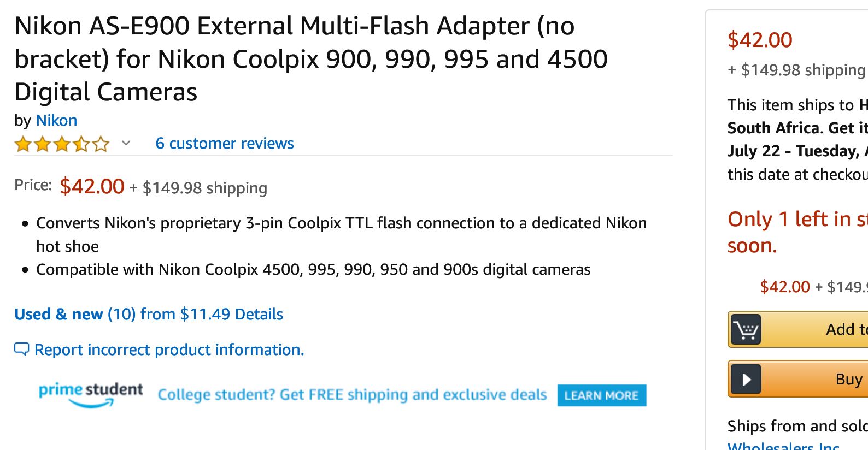Open the 6 customer reviews link
Screen dimensions: 868x450
[x=225, y=143]
